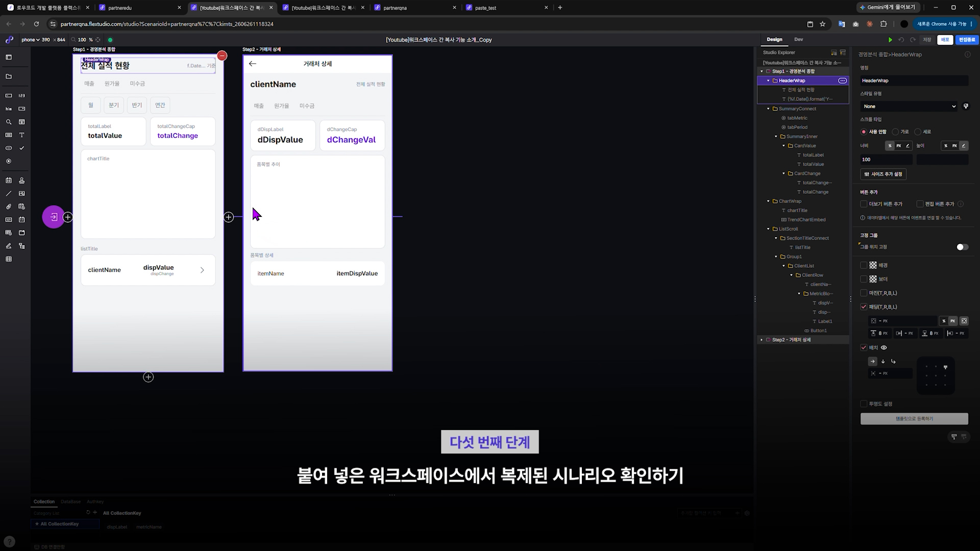
Task: Enable the 배경 checkbox
Action: click(x=864, y=265)
